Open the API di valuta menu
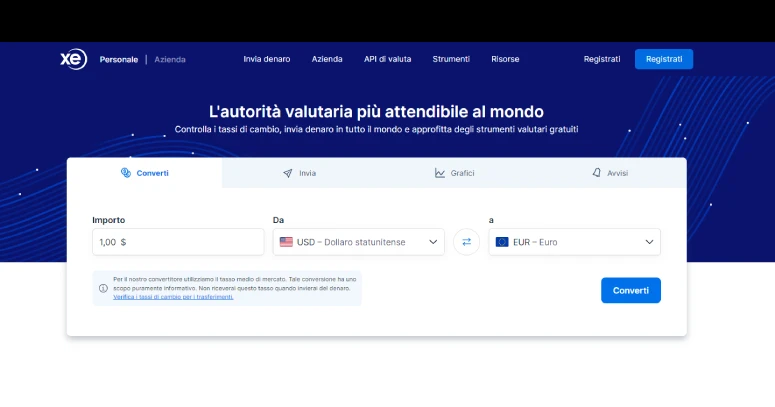 [388, 59]
